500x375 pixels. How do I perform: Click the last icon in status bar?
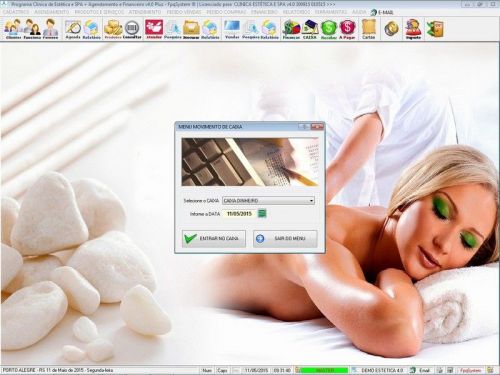coord(490,370)
